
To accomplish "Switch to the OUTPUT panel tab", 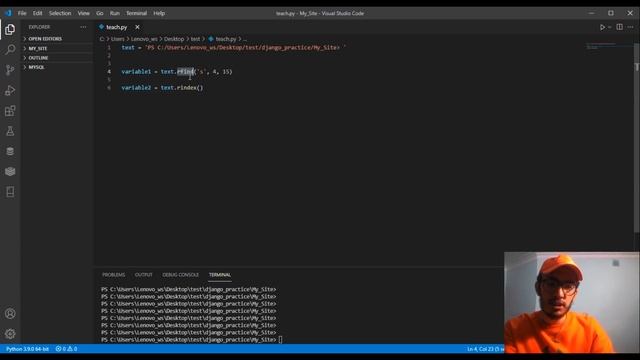I will pos(143,275).
